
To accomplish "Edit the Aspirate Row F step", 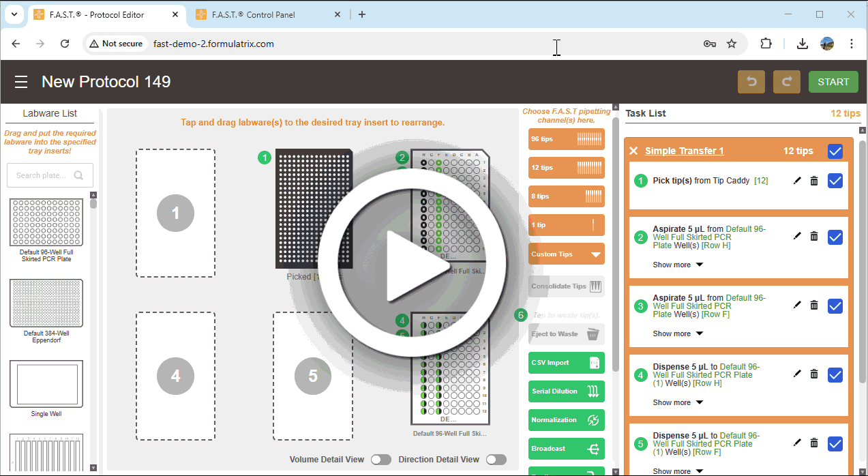I will [x=797, y=305].
